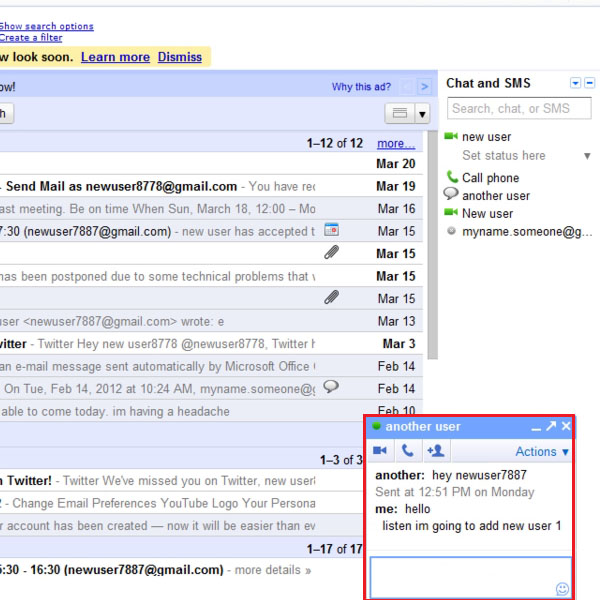Image resolution: width=600 pixels, height=600 pixels.
Task: Start video call in another user chat
Action: (x=380, y=450)
